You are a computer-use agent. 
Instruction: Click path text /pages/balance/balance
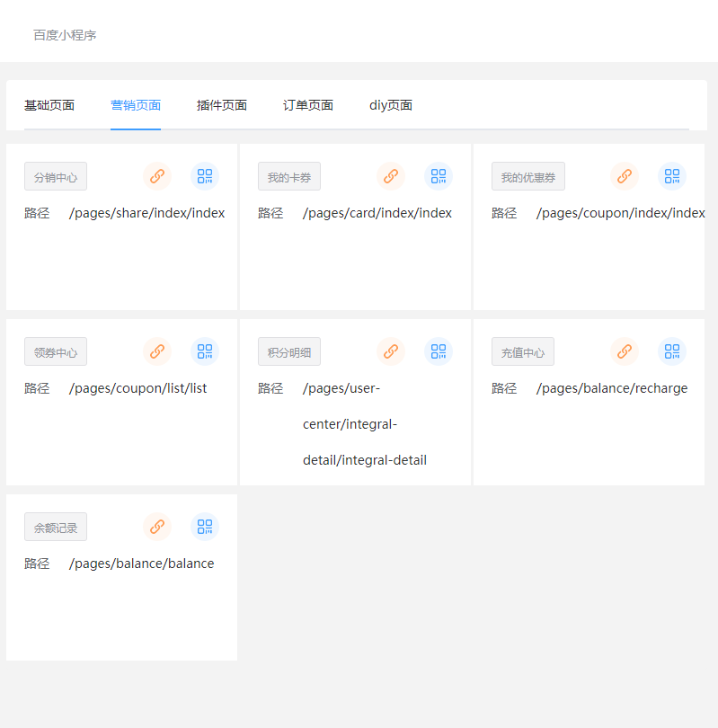click(x=142, y=564)
